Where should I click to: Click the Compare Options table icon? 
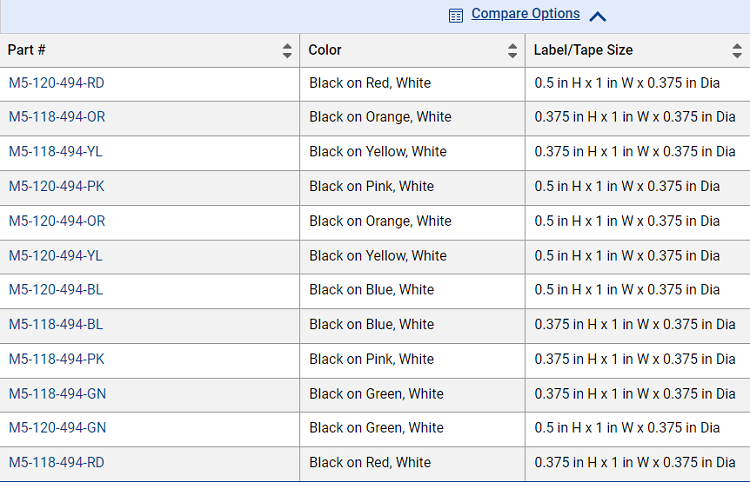pos(455,16)
